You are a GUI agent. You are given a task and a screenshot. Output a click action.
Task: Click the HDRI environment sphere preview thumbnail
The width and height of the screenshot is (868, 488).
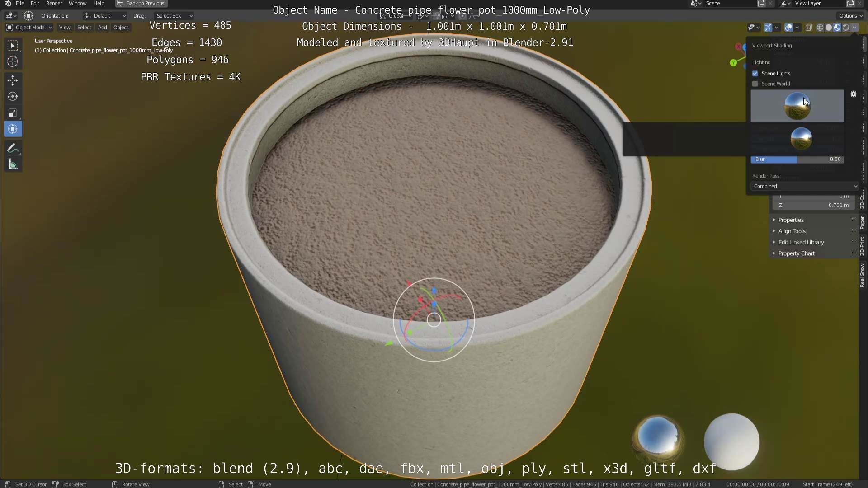tap(797, 106)
